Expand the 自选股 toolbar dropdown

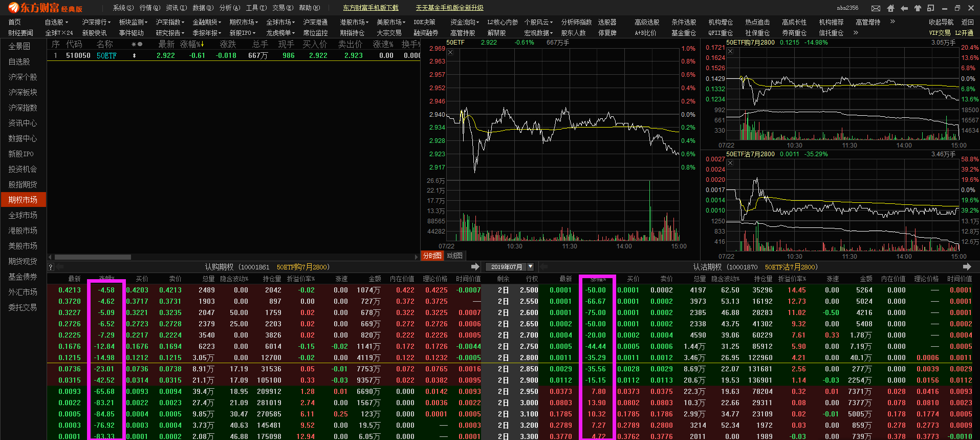click(57, 22)
